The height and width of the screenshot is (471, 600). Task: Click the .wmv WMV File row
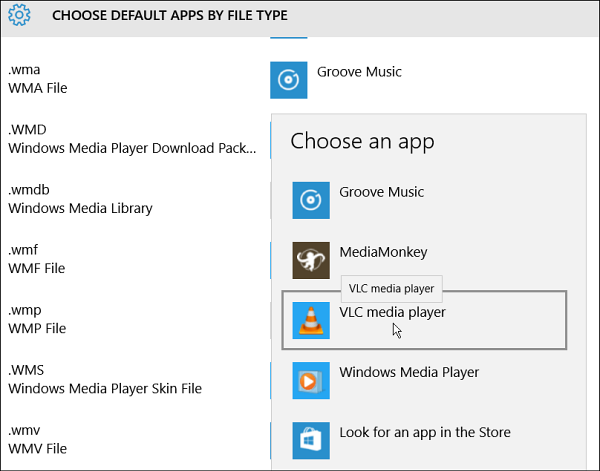40,439
